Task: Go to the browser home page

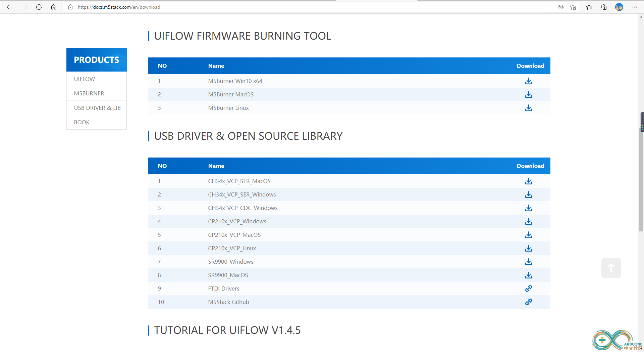Action: click(54, 7)
